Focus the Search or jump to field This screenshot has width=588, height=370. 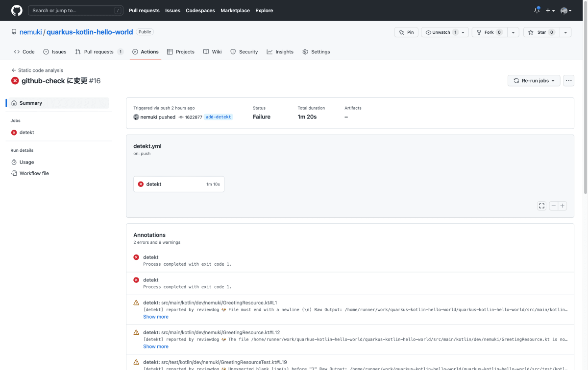pyautogui.click(x=75, y=10)
